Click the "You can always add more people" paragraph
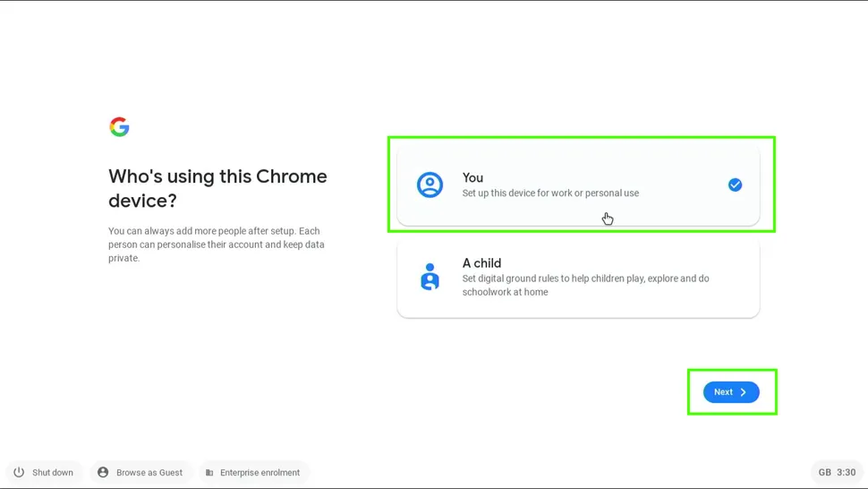 point(217,244)
